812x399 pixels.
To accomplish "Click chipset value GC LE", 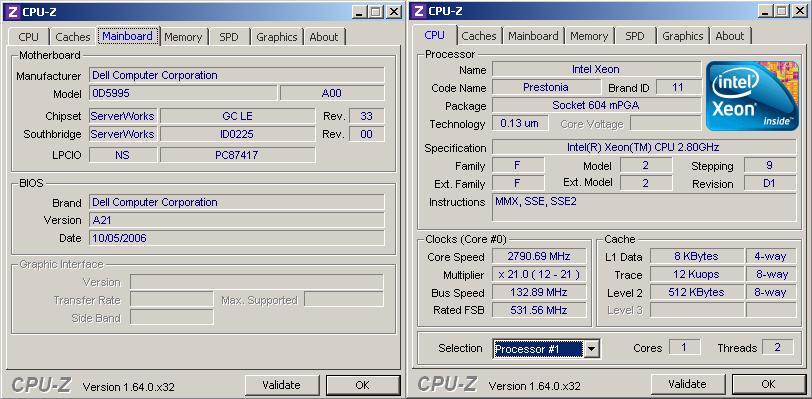I will (238, 116).
